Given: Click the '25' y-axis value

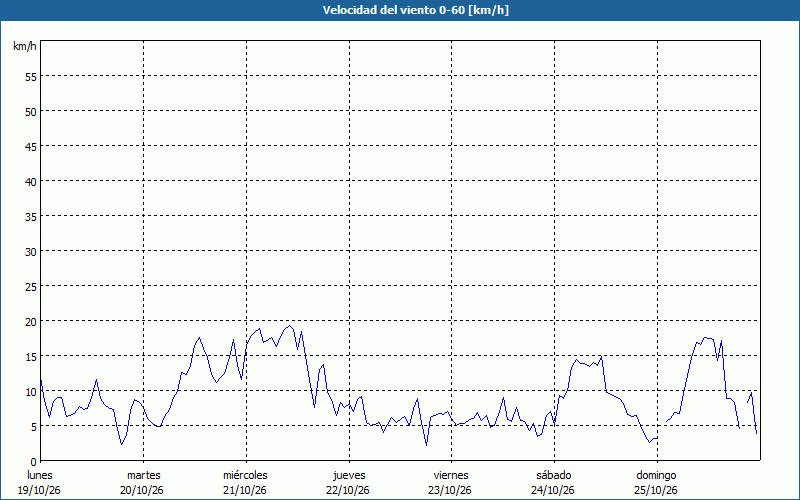Looking at the screenshot, I should tap(31, 287).
